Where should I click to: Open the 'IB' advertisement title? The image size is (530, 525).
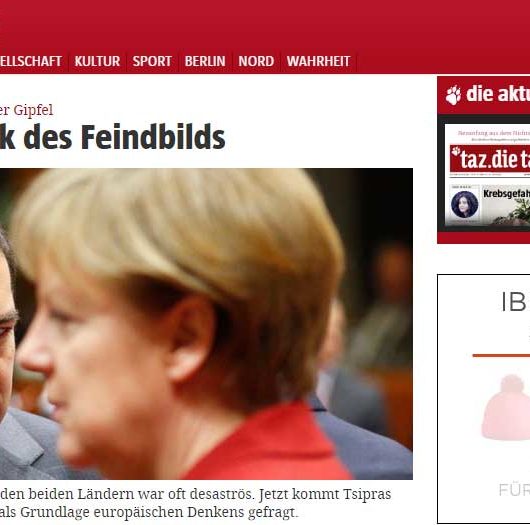coord(515,302)
